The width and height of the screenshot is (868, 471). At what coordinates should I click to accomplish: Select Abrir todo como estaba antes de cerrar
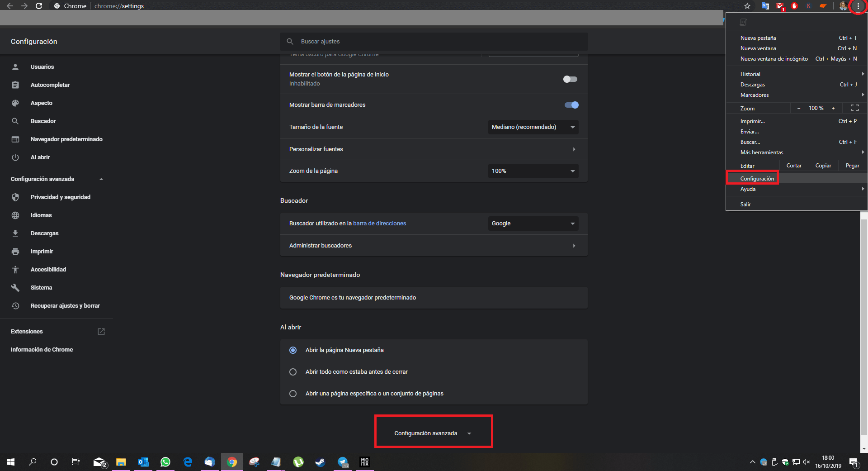click(x=293, y=371)
